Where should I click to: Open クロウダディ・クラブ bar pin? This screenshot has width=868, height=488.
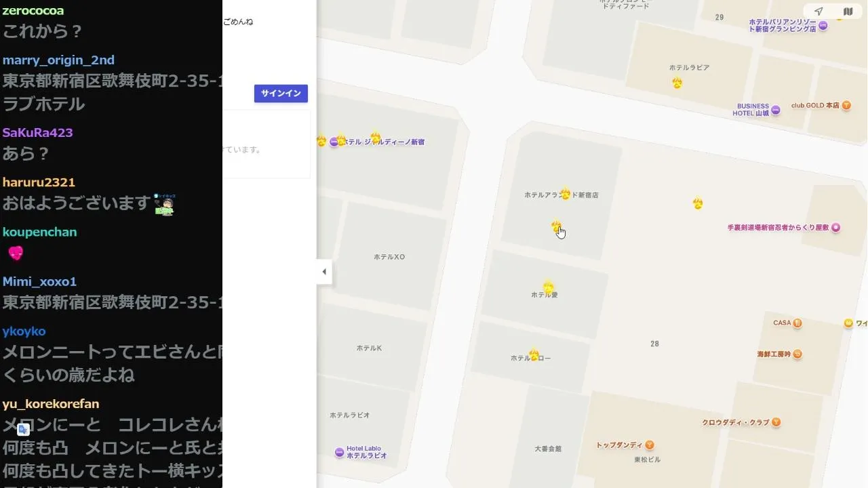click(776, 422)
